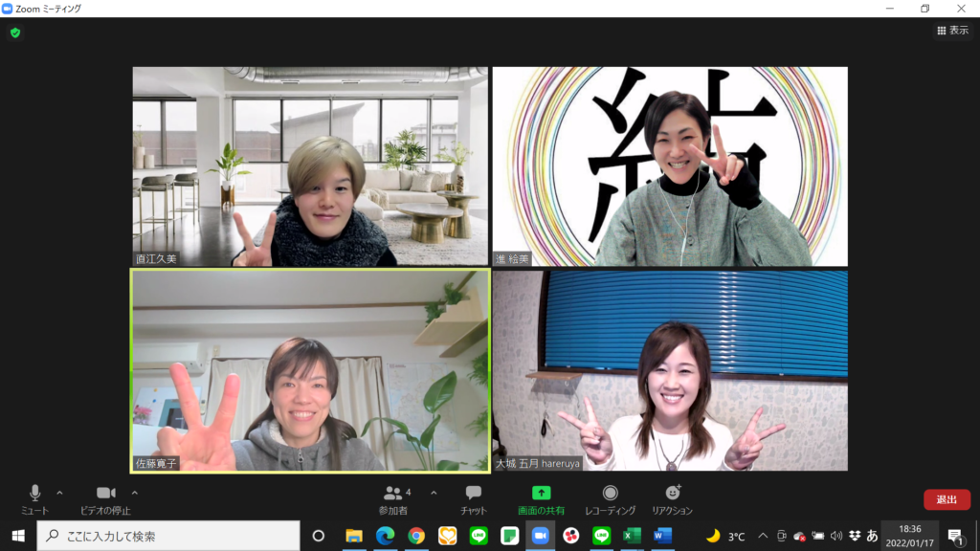Show the taskbar clock and calendar
The height and width of the screenshot is (551, 980).
(909, 536)
